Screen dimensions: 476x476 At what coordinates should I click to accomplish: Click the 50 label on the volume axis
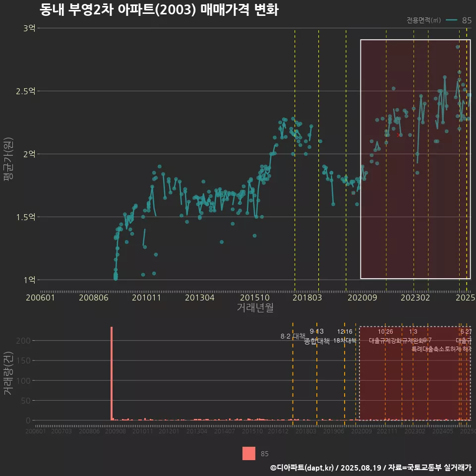(x=26, y=401)
